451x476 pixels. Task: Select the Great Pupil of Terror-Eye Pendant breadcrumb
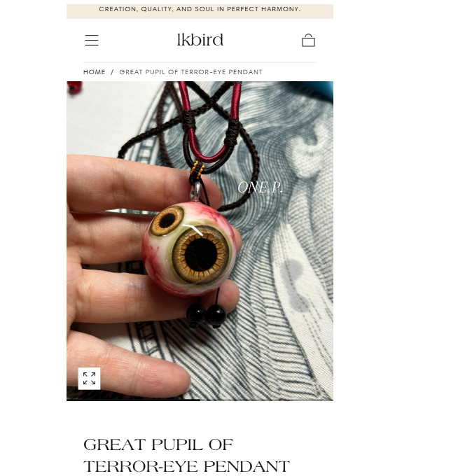pos(190,72)
